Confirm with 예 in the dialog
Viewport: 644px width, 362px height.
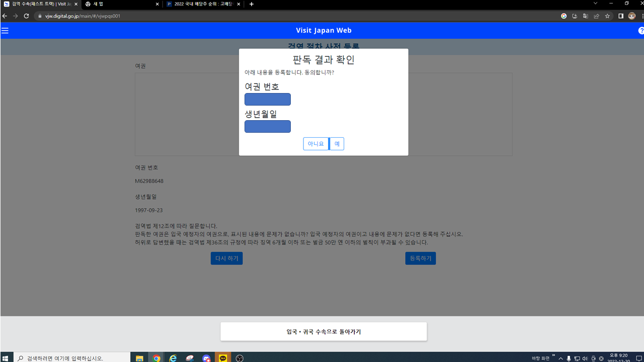[337, 144]
